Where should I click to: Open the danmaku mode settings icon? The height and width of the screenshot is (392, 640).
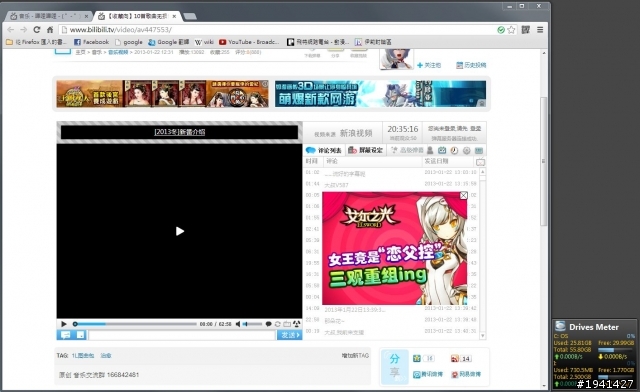point(65,335)
